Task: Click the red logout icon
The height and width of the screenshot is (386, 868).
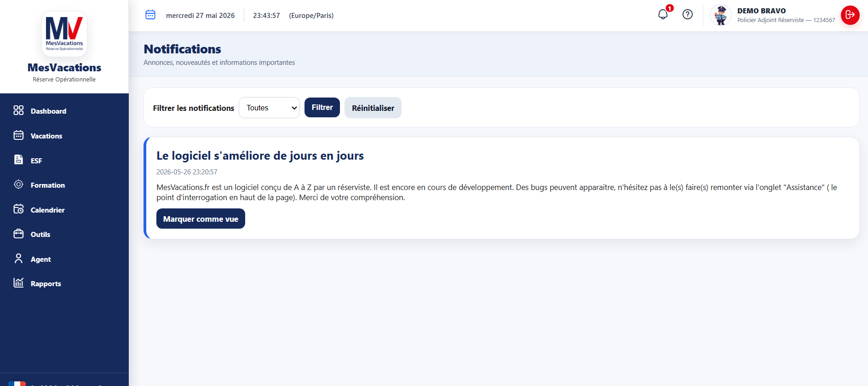Action: 850,15
